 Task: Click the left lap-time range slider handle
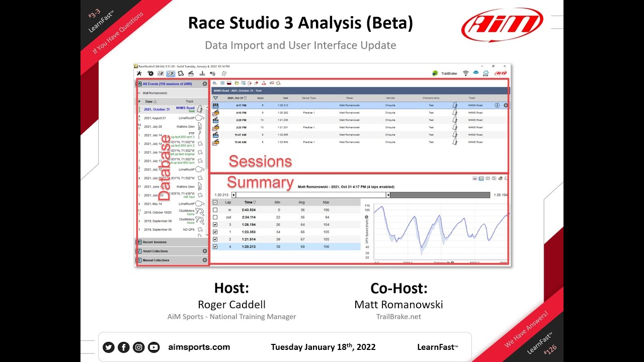233,195
